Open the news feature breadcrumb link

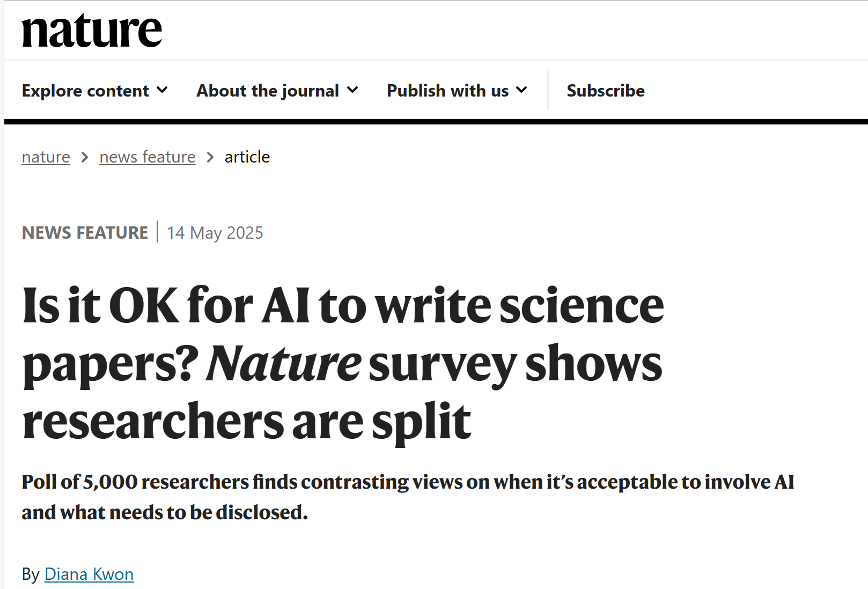(x=148, y=157)
